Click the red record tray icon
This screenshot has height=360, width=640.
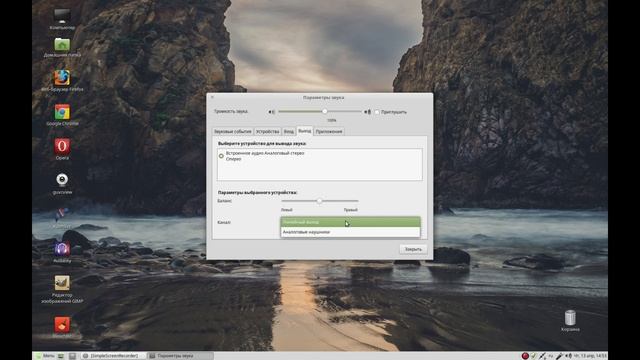click(x=525, y=356)
